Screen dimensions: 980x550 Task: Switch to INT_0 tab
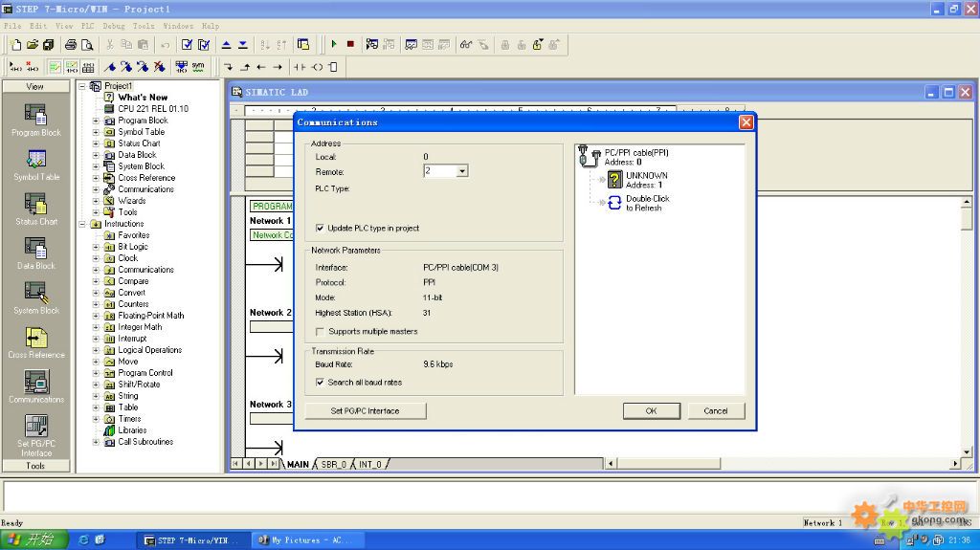[370, 464]
